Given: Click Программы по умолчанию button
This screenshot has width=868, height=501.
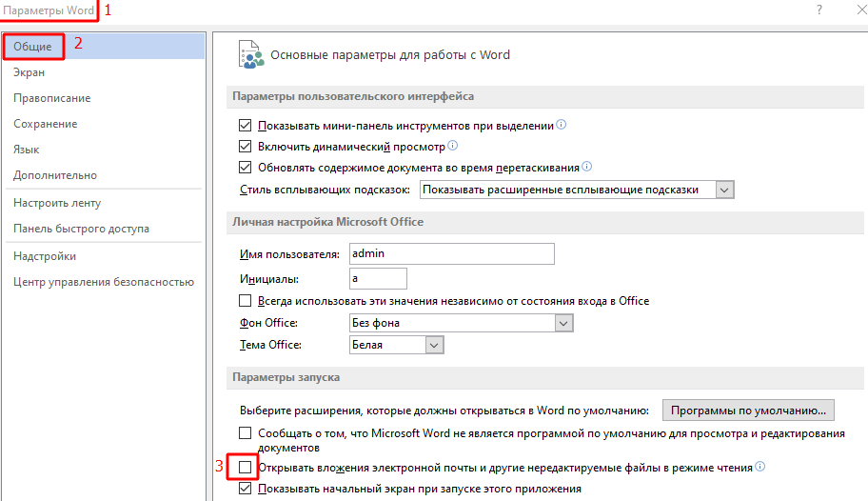Looking at the screenshot, I should 748,411.
